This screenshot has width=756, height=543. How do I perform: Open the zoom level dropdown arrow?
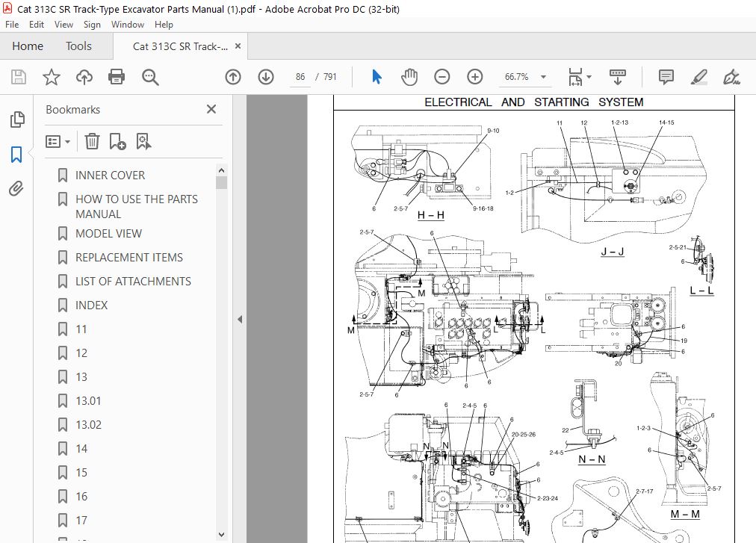pyautogui.click(x=543, y=77)
